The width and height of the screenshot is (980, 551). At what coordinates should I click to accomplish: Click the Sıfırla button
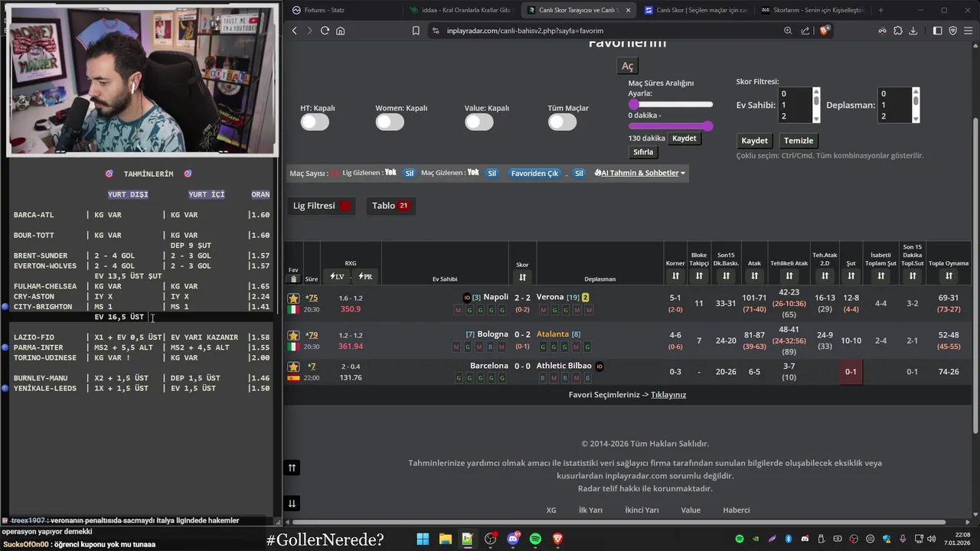click(x=643, y=152)
